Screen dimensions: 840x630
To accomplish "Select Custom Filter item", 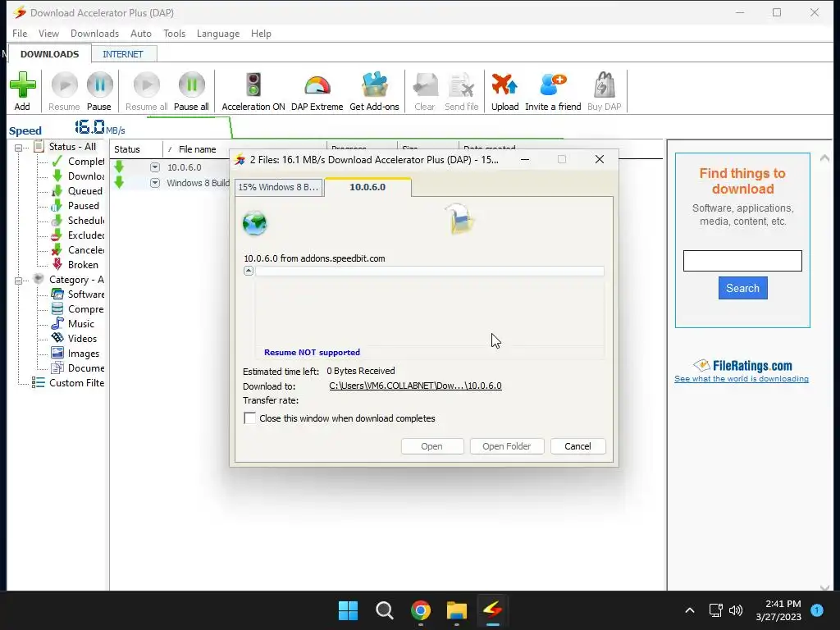I will click(x=68, y=383).
